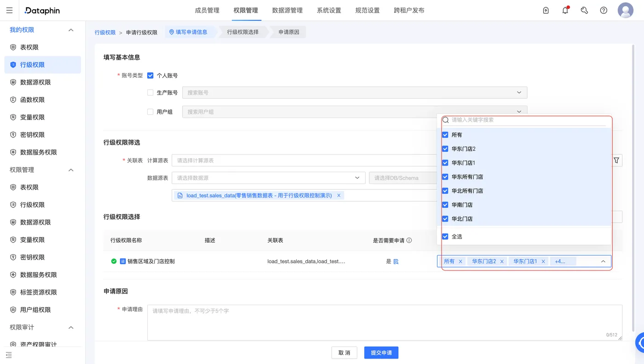Click the info icon beside 是否需要申请

point(409,240)
